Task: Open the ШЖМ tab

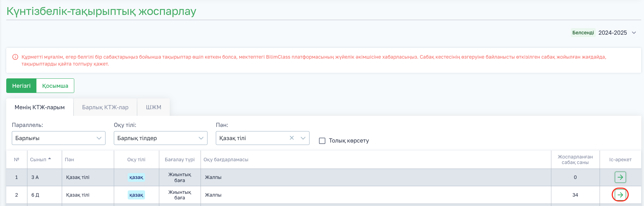Action: pos(153,107)
